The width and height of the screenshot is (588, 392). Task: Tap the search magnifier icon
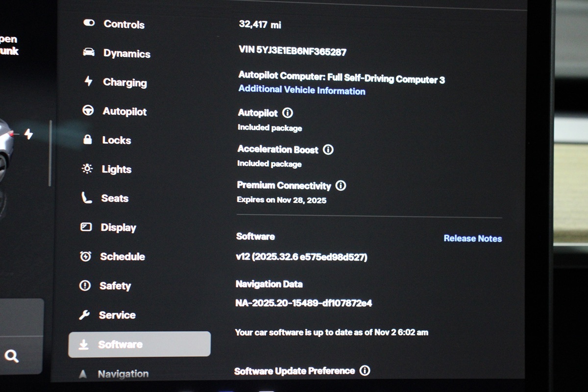(x=12, y=356)
